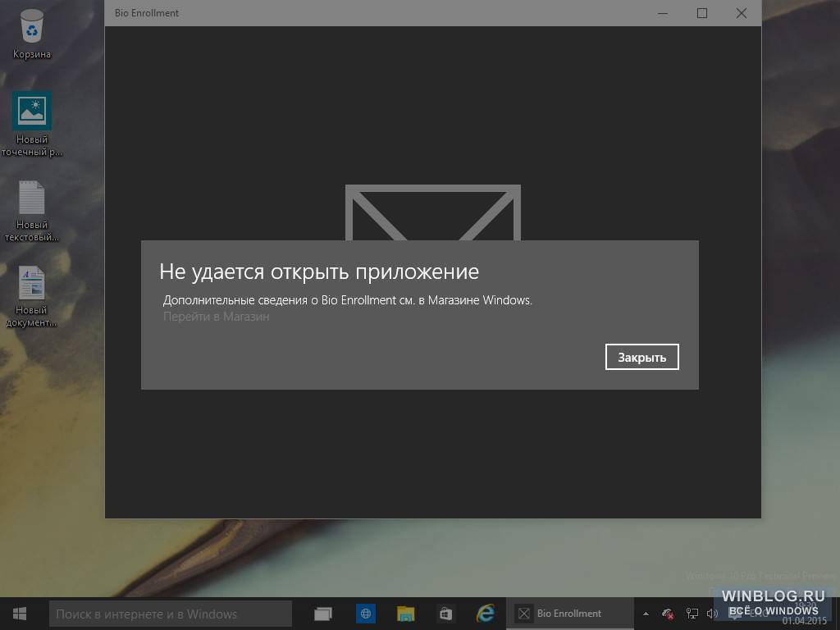Minimize the Bio Enrollment window
Screen dimensions: 840x630
[x=663, y=13]
